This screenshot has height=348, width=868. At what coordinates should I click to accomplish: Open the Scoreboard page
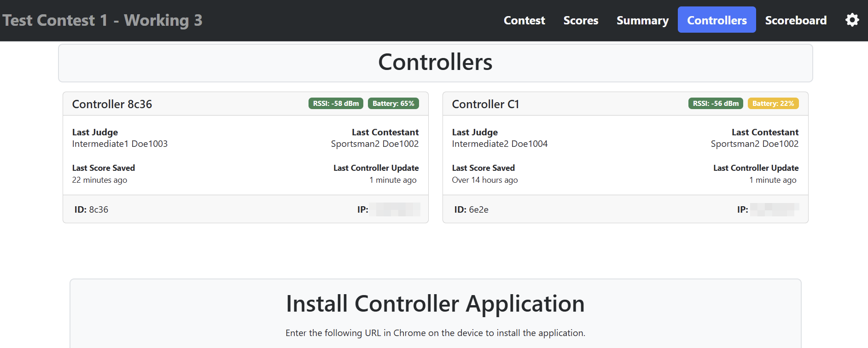[x=796, y=20]
